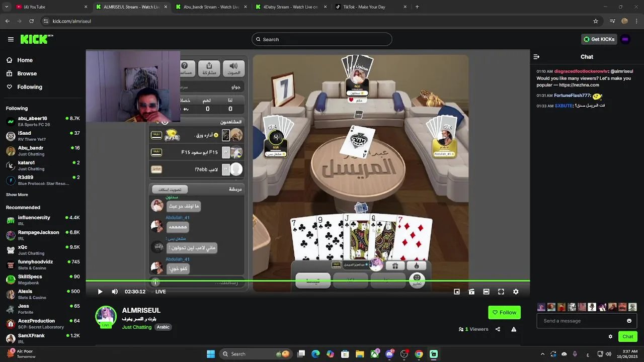The image size is (644, 362).
Task: Open chat settings gear
Action: 610,337
